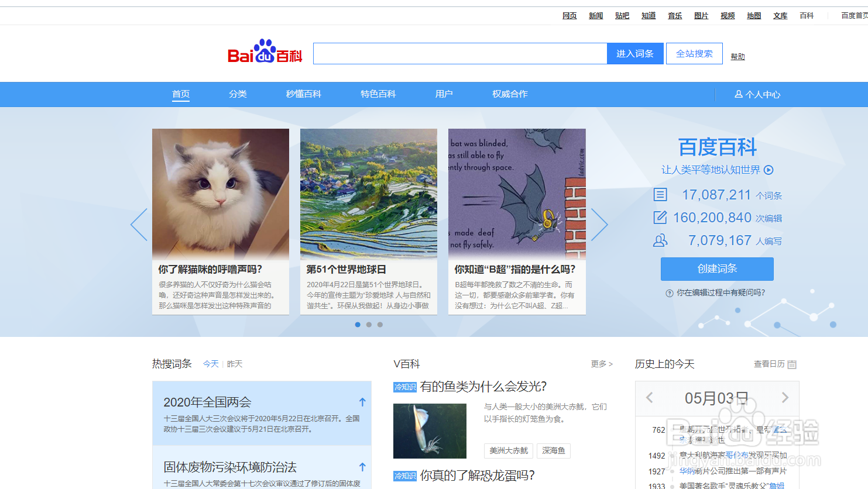The image size is (868, 489).
Task: Switch hot searches to 昨天
Action: 235,364
